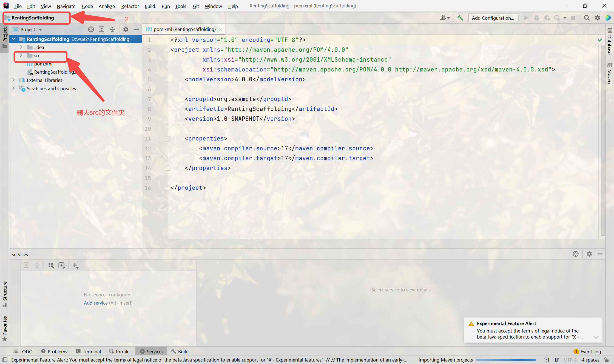Hide the Services panel
The height and width of the screenshot is (364, 614).
(x=600, y=254)
